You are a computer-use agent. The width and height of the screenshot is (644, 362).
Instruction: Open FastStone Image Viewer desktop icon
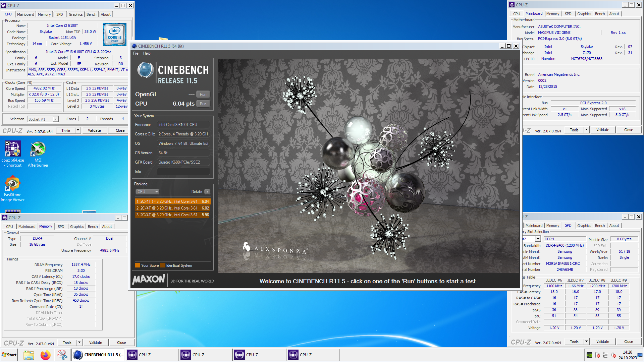click(13, 189)
